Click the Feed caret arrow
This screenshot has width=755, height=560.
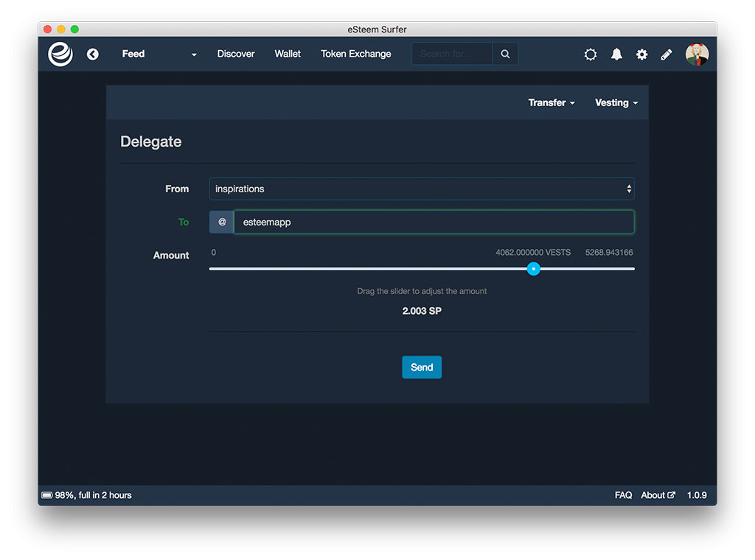pos(194,55)
